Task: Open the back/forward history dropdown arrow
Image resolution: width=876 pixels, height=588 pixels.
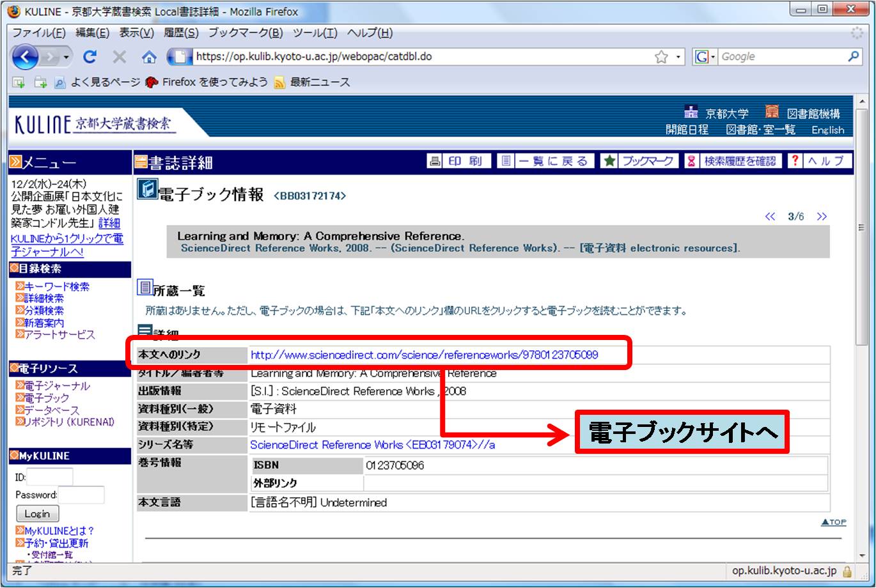Action: 66,58
